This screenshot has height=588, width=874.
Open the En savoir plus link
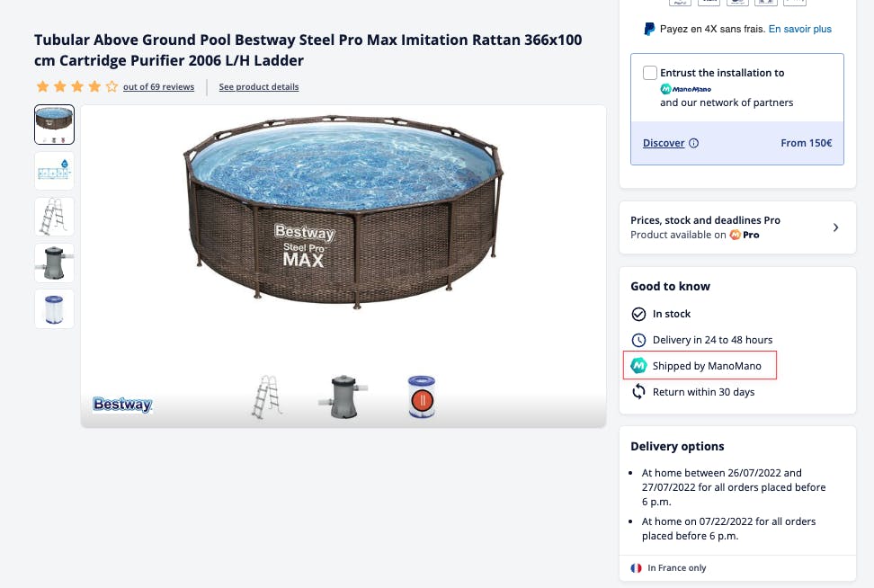coord(800,29)
